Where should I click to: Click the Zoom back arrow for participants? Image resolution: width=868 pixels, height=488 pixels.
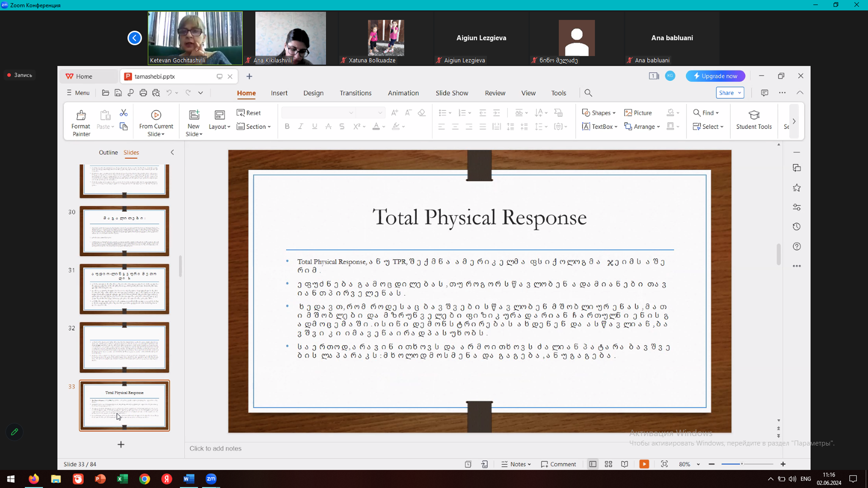click(x=135, y=38)
